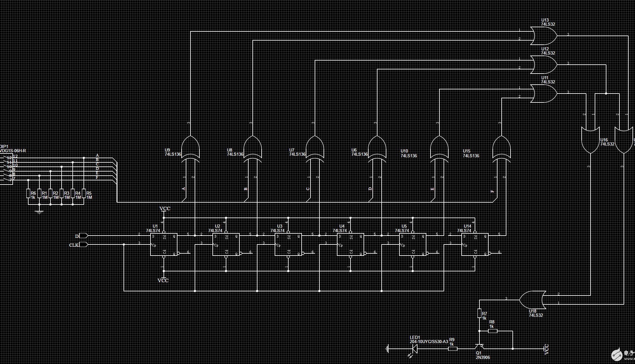Select the U1 74LS74 flip-flop block
This screenshot has width=635, height=364.
pos(164,244)
